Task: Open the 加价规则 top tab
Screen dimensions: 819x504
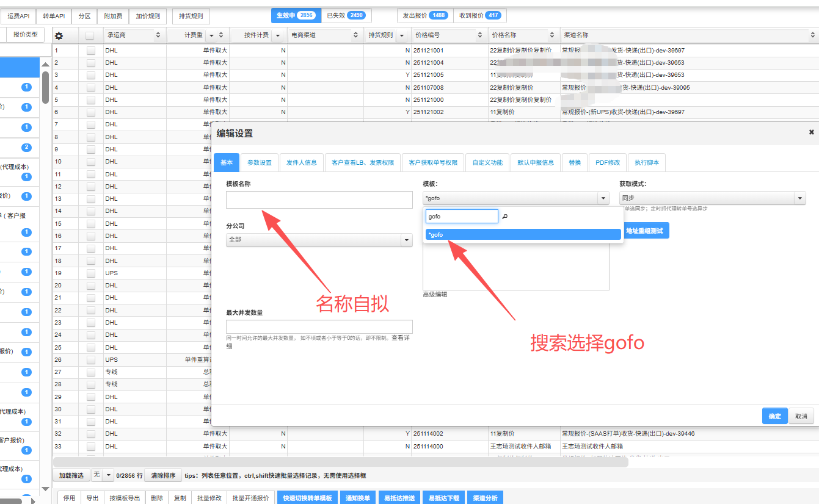Action: click(148, 16)
